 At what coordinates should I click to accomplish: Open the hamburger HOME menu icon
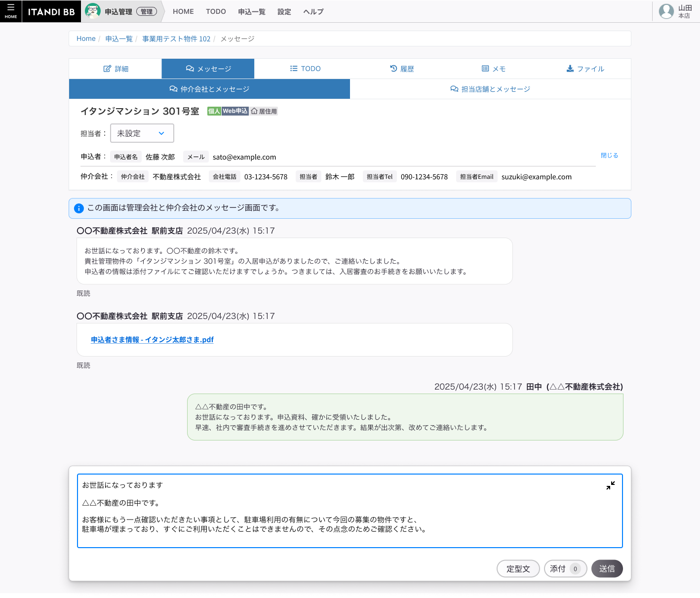pos(11,11)
